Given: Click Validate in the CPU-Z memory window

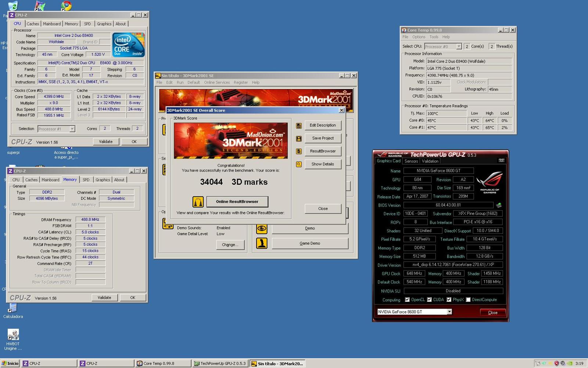Looking at the screenshot, I should click(104, 298).
